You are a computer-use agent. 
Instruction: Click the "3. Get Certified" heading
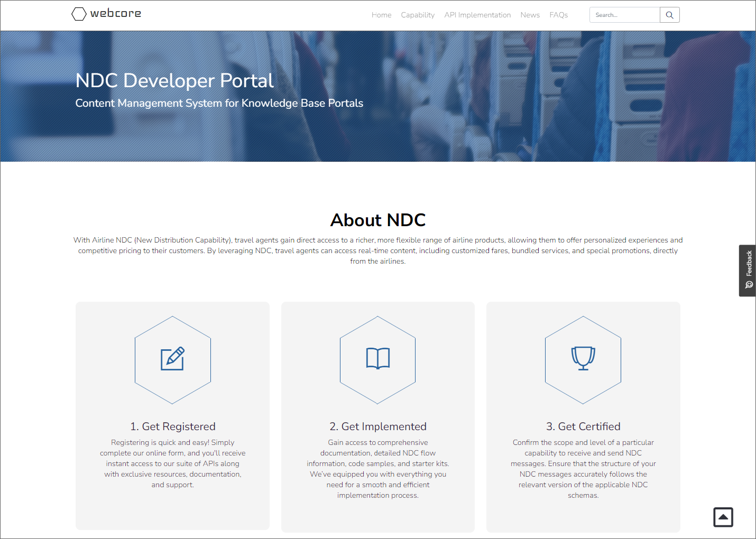[x=583, y=426]
